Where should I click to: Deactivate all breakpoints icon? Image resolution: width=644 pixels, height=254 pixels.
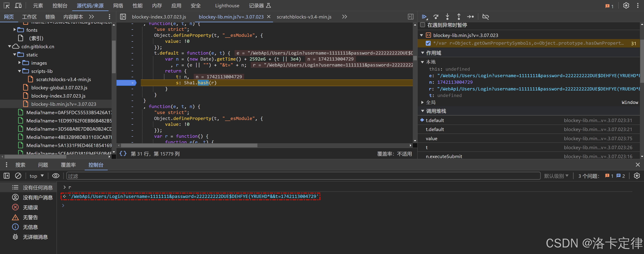pos(485,17)
